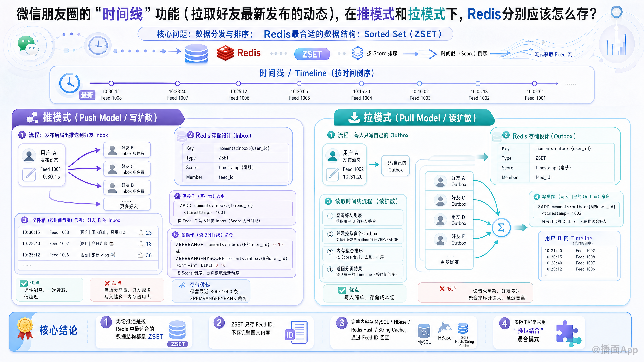
Task: Click the layered stack icon near 按 Score 排序
Action: [x=358, y=53]
